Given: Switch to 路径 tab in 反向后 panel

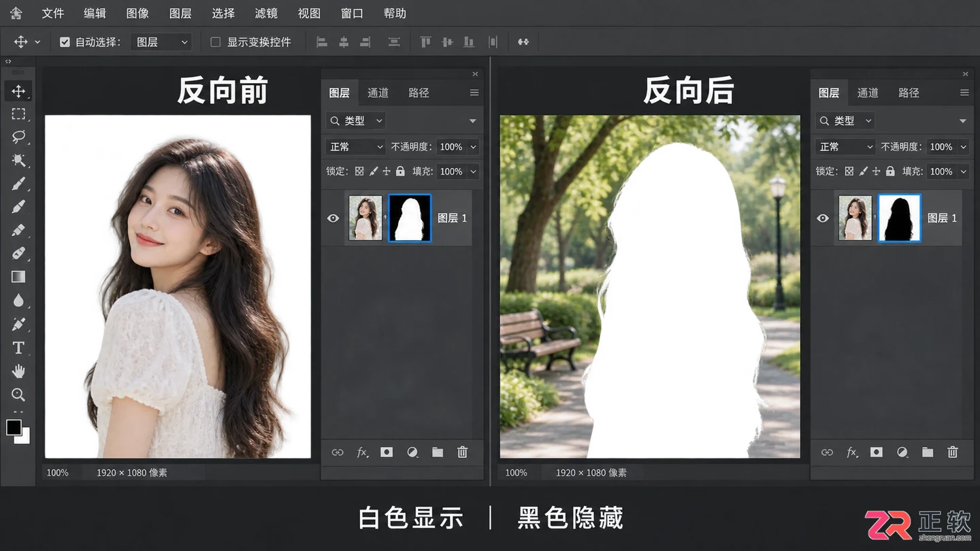Looking at the screenshot, I should point(909,93).
